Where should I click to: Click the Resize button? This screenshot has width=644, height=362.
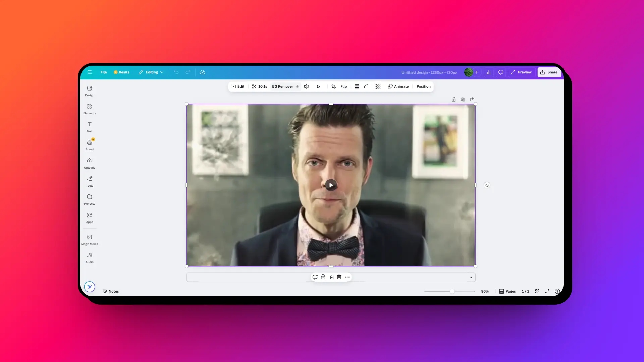[122, 72]
